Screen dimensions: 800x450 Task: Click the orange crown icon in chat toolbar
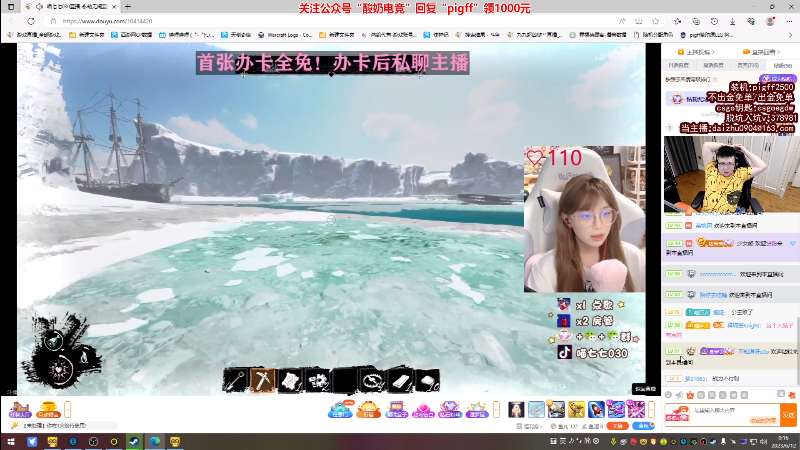tap(690, 395)
